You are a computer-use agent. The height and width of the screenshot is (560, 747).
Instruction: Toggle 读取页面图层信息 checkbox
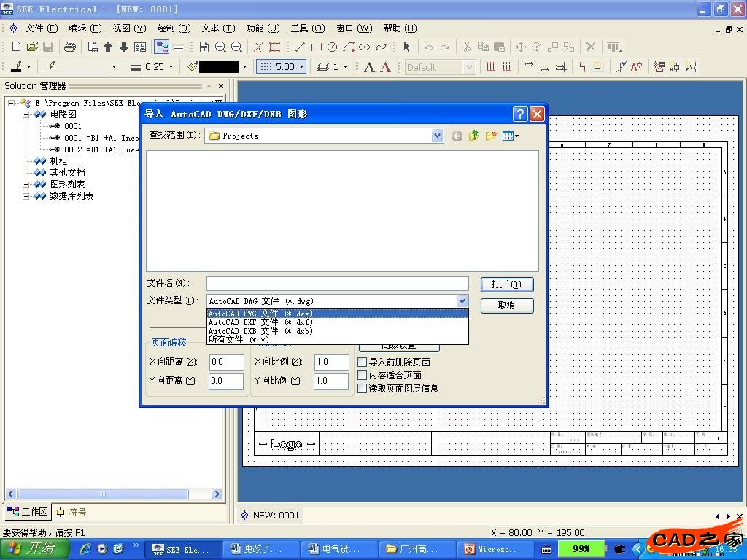(363, 389)
